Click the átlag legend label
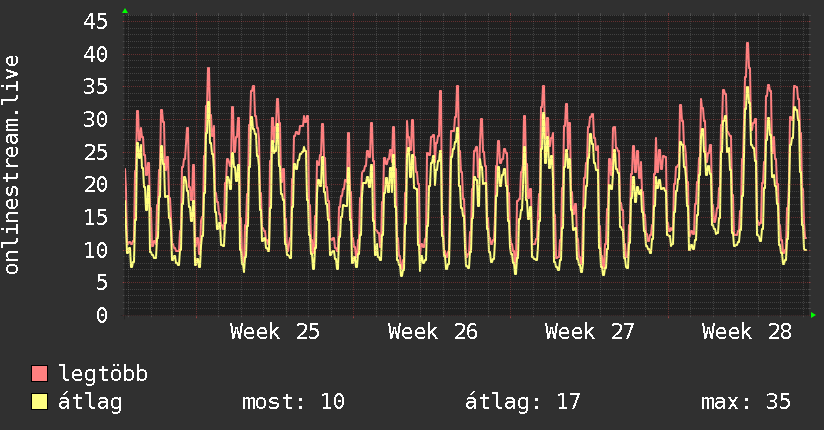 click(x=90, y=402)
